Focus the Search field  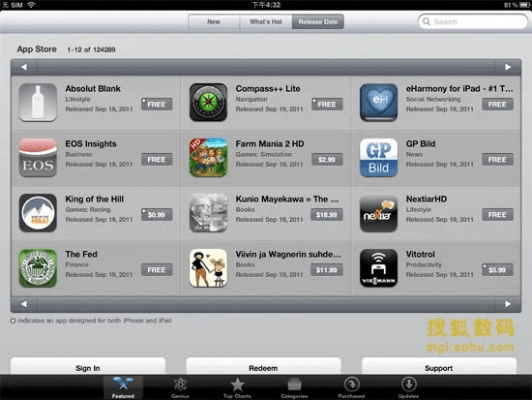473,22
